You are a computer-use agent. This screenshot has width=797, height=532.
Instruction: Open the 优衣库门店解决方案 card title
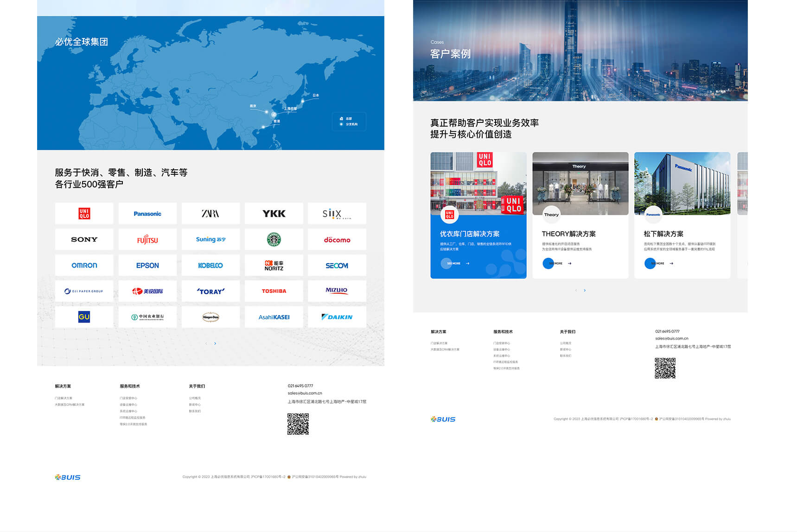470,234
